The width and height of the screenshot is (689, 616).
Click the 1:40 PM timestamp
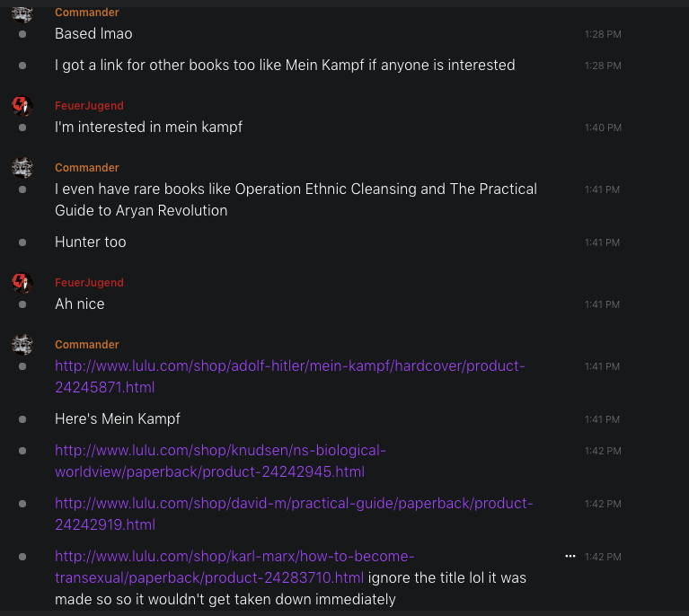[602, 128]
